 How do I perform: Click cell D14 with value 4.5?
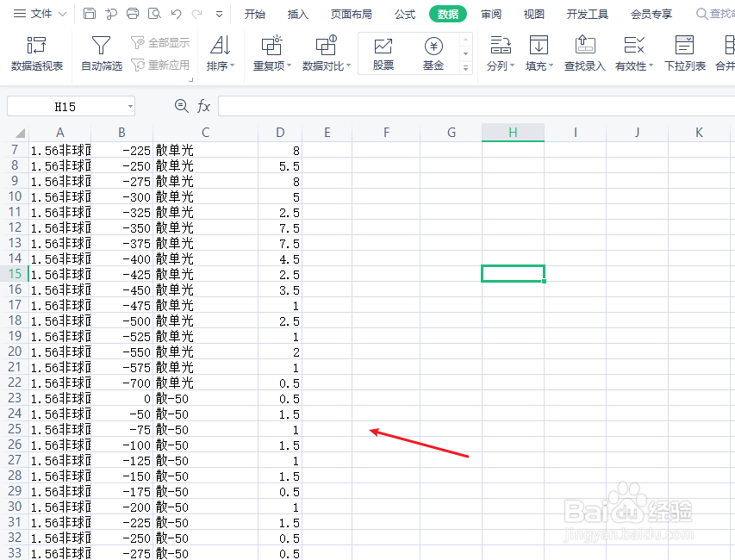280,258
